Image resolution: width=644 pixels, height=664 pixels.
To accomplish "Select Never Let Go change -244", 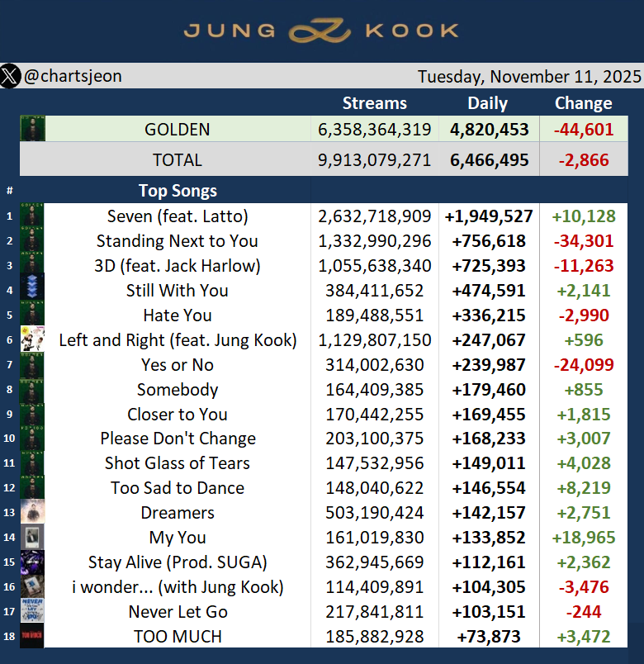I will [584, 612].
